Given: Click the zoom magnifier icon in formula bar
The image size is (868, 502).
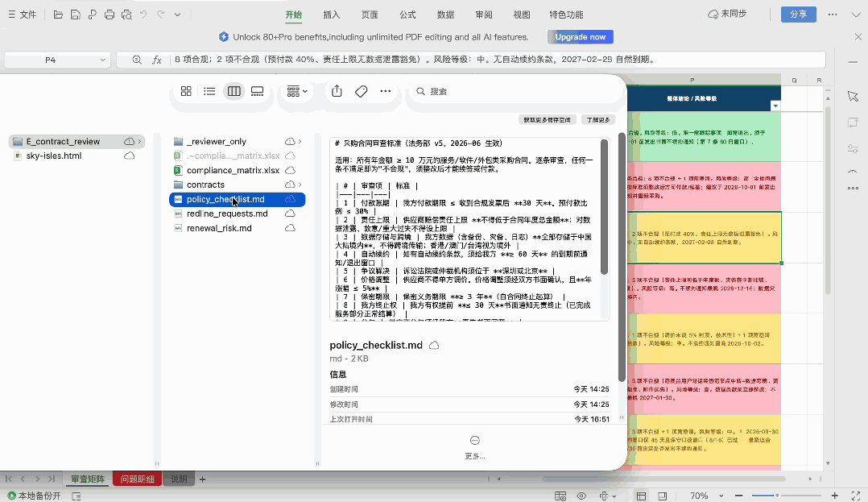Looking at the screenshot, I should tap(137, 60).
